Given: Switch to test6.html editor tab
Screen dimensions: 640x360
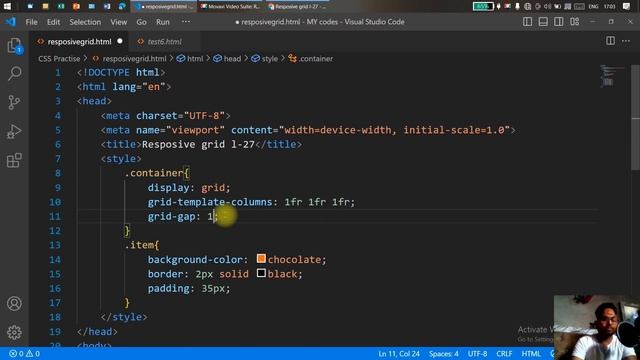Looking at the screenshot, I should 164,42.
